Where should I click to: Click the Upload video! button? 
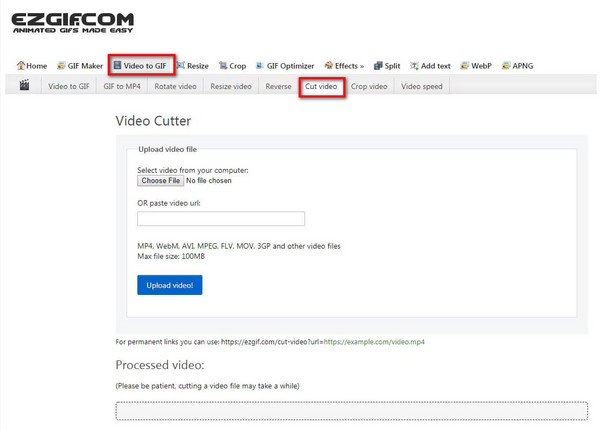[170, 285]
